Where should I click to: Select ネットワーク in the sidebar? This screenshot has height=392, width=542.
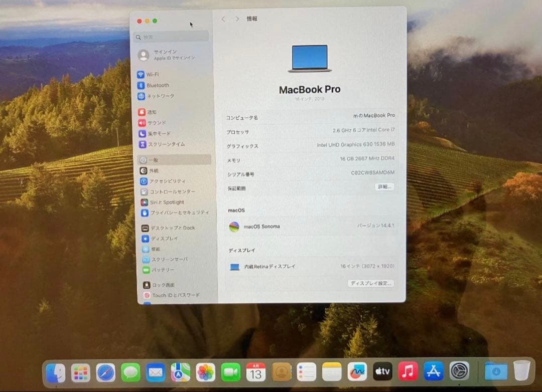[x=156, y=96]
